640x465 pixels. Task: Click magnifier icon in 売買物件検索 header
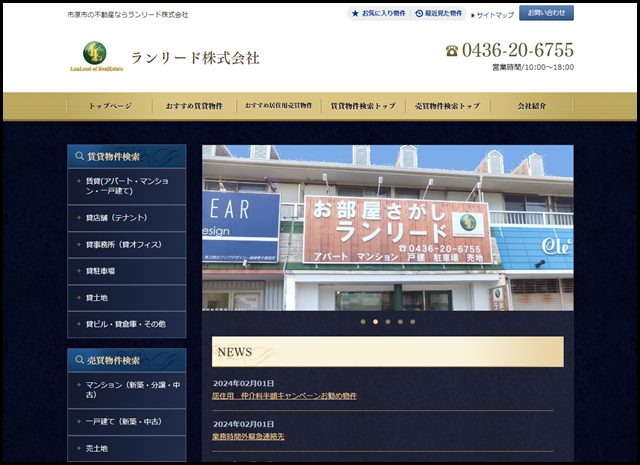click(79, 360)
